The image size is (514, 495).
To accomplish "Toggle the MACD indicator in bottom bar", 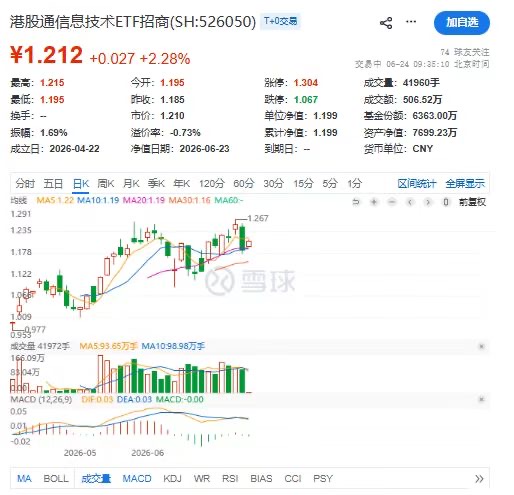I will click(x=137, y=479).
